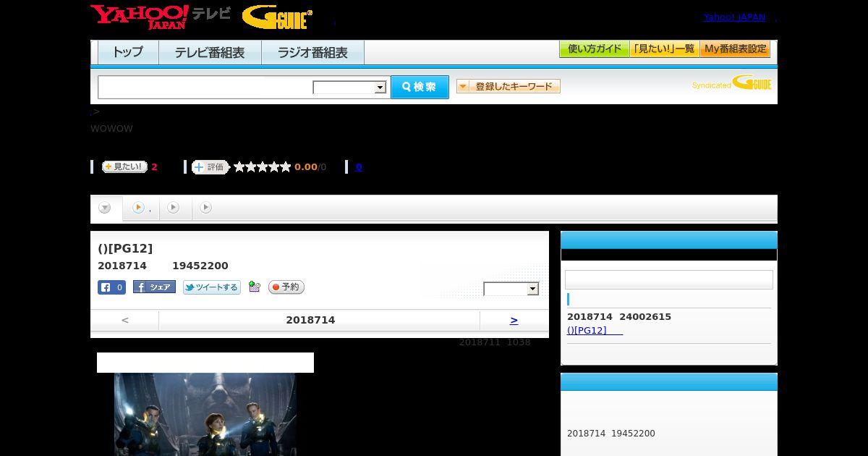The height and width of the screenshot is (456, 868).
Task: Open My番組表設定 settings button
Action: tap(735, 49)
